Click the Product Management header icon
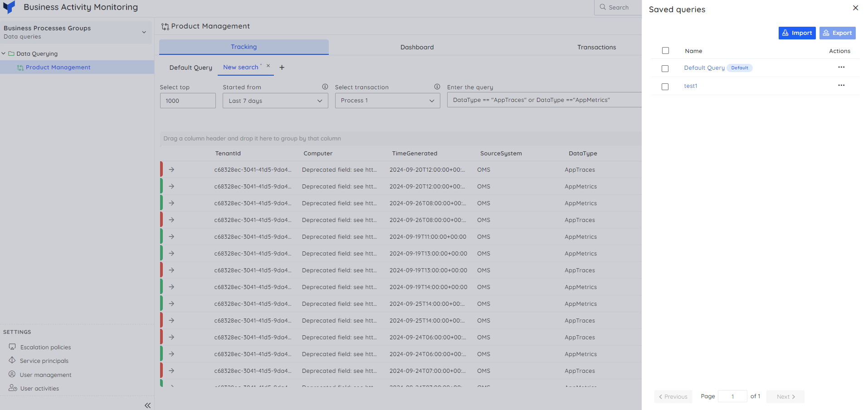The image size is (868, 410). (x=165, y=27)
